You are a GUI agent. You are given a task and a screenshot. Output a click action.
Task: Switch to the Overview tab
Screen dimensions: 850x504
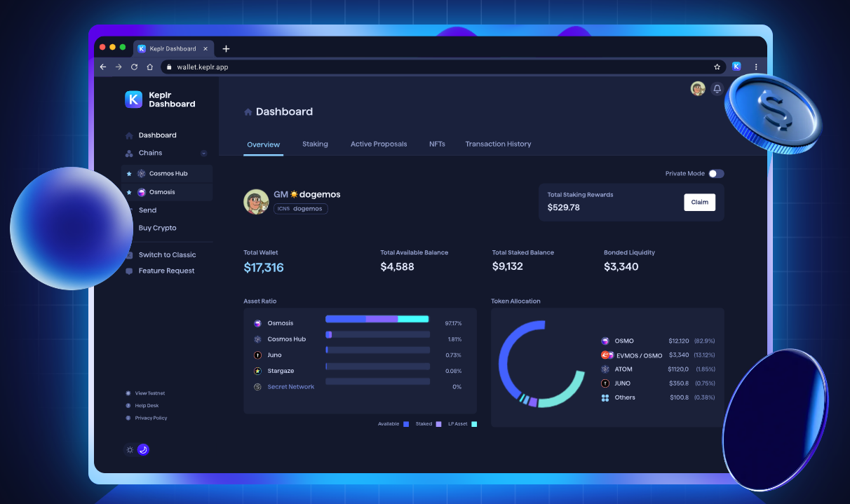264,144
